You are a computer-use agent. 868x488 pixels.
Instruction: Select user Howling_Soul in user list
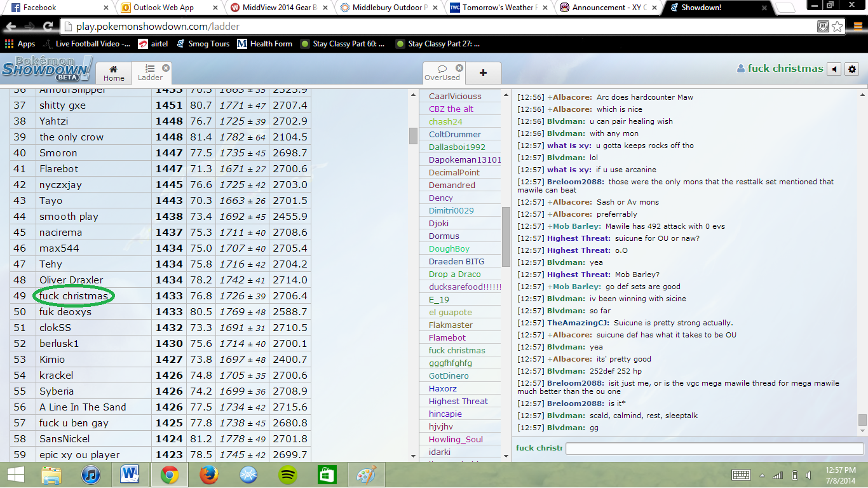coord(456,439)
